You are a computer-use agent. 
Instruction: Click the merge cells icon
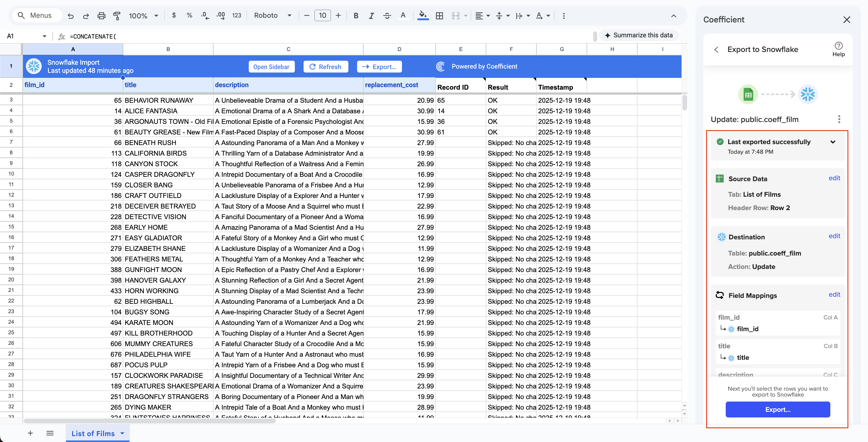tap(455, 16)
